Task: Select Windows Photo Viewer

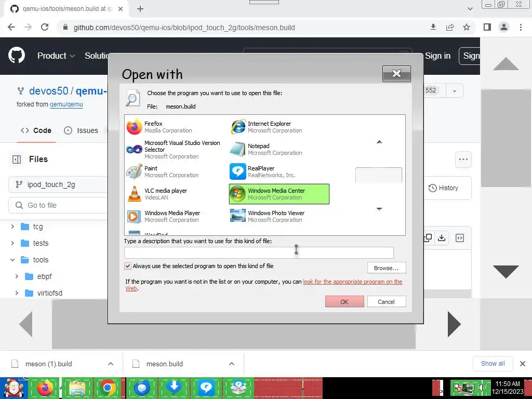Action: (x=268, y=217)
